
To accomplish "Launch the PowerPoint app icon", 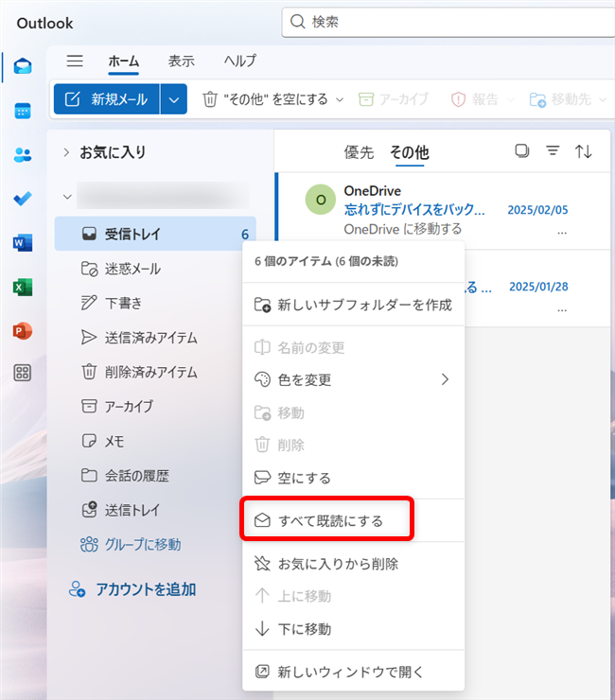I will [23, 330].
